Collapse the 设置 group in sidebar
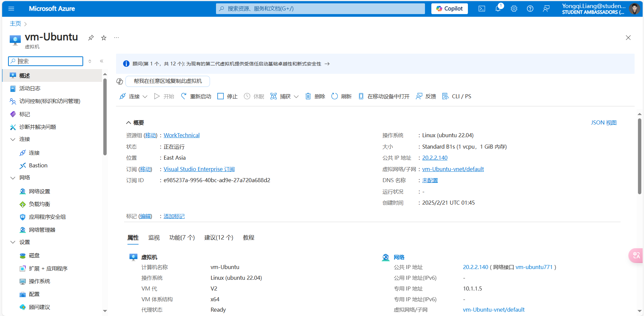Screen dimensions: 644x316 (x=13, y=242)
